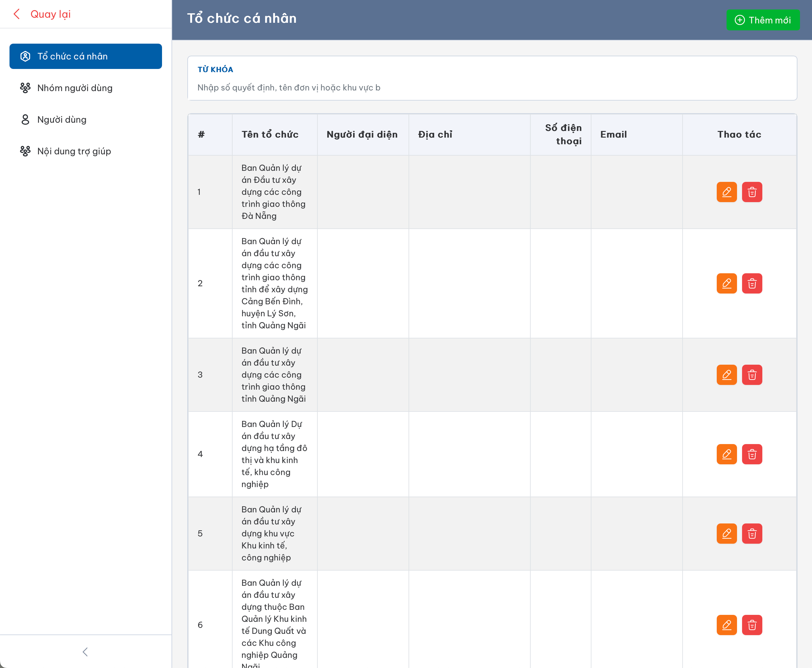Click the Thêm mới button
Image resolution: width=812 pixels, height=668 pixels.
coord(762,20)
